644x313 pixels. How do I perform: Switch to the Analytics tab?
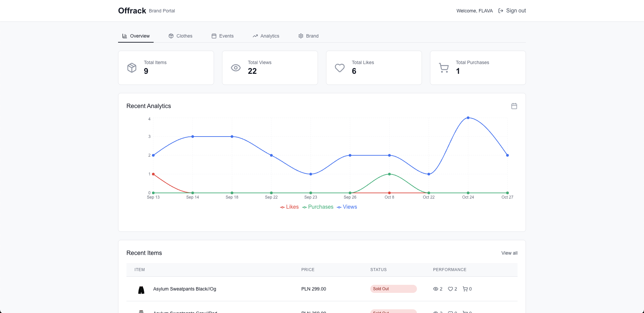coord(266,36)
